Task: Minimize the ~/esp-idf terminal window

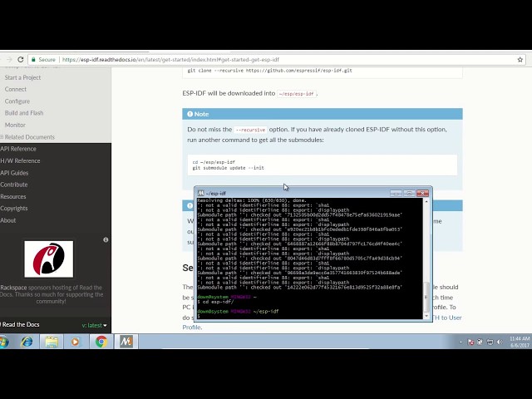Action: point(396,193)
